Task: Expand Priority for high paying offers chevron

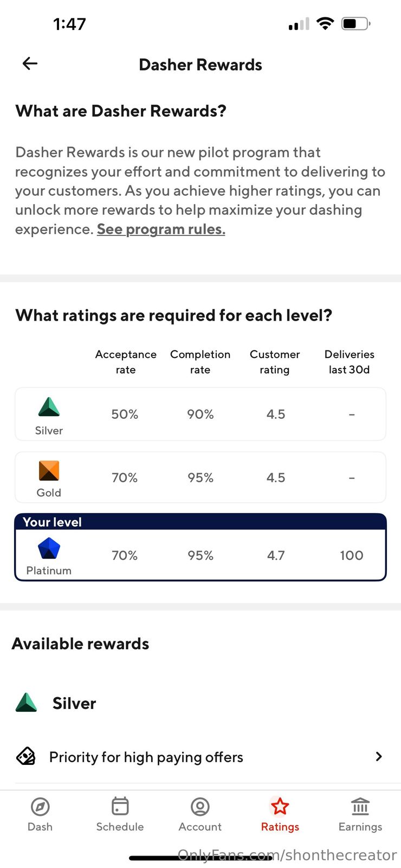Action: pyautogui.click(x=379, y=756)
